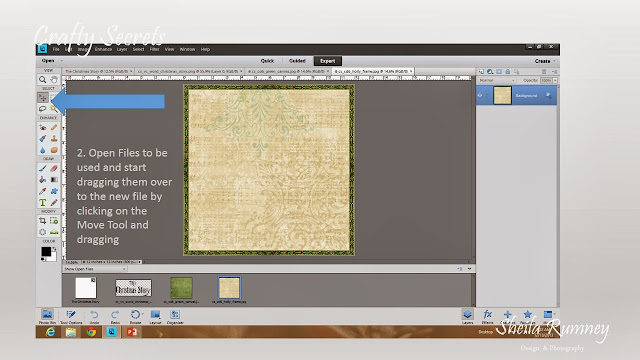Select the Zoom magnifier tool

(x=42, y=80)
